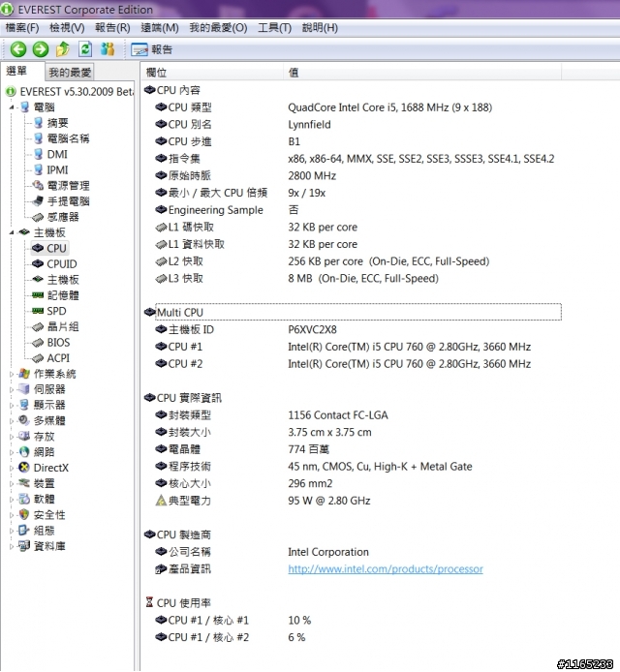Screen dimensions: 620x672
Task: Click the 安全性 shield icon
Action: pyautogui.click(x=24, y=515)
